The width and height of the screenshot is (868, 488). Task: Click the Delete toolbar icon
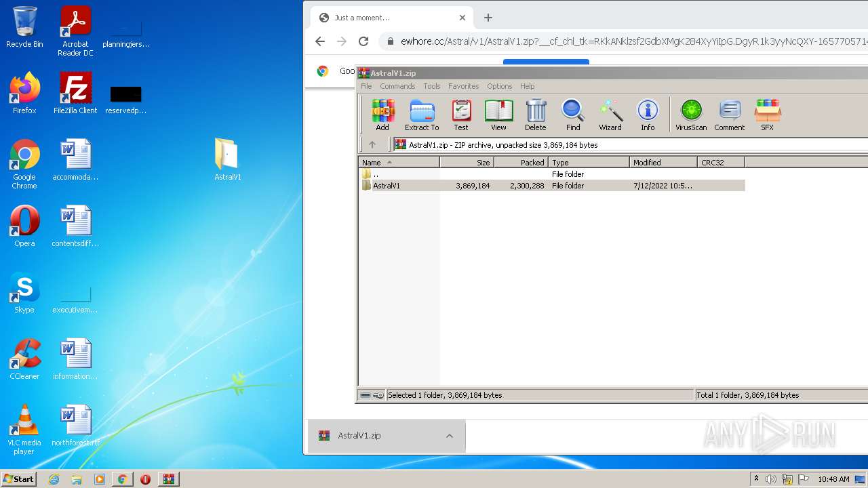tap(535, 115)
